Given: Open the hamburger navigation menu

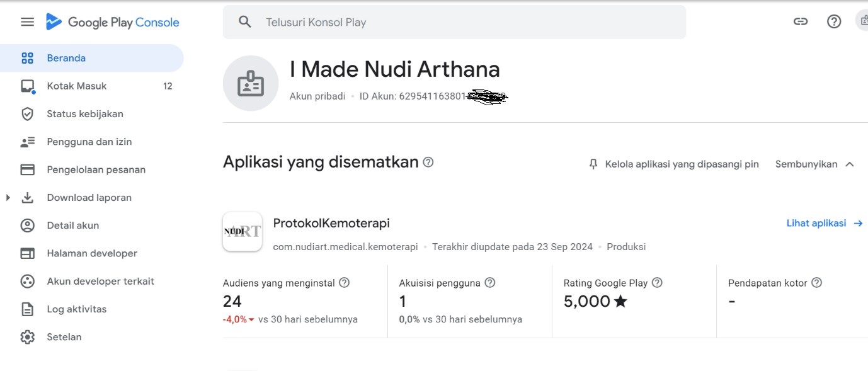Looking at the screenshot, I should pyautogui.click(x=27, y=22).
